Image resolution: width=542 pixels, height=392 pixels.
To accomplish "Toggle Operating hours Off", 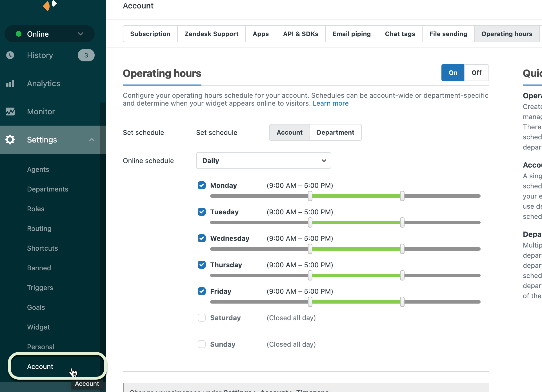I will click(x=477, y=73).
